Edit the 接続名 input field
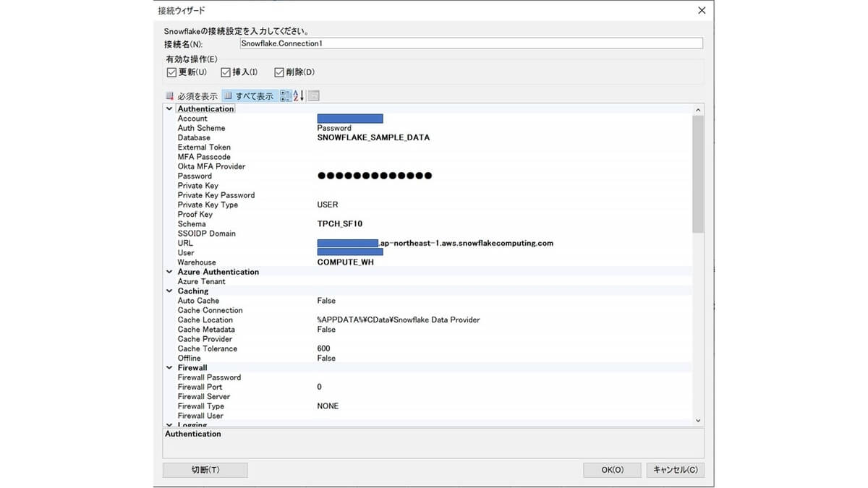This screenshot has width=868, height=488. coord(471,43)
